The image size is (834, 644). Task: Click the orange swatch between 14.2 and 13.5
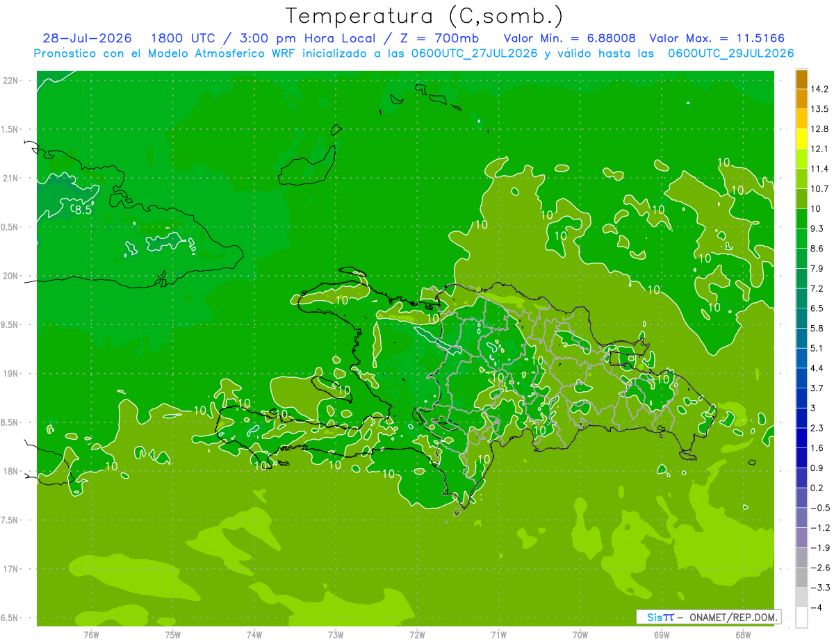(x=801, y=99)
